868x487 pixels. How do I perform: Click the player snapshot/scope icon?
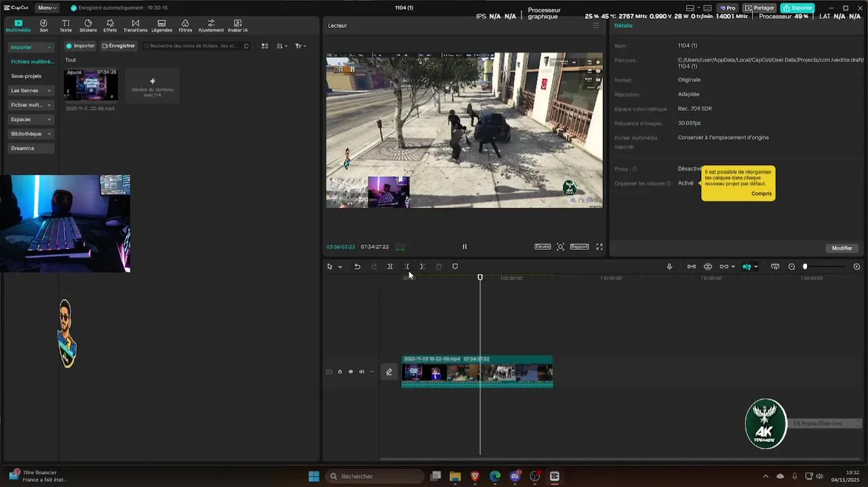(560, 247)
